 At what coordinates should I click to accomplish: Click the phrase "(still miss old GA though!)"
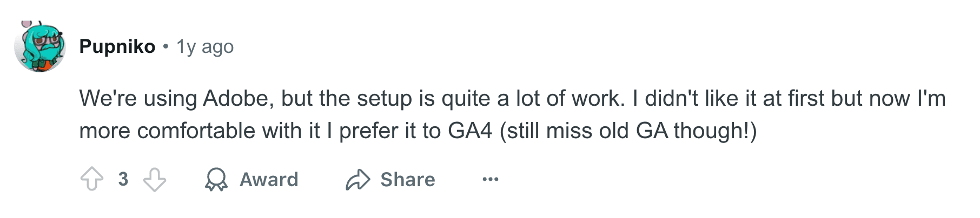tap(628, 131)
